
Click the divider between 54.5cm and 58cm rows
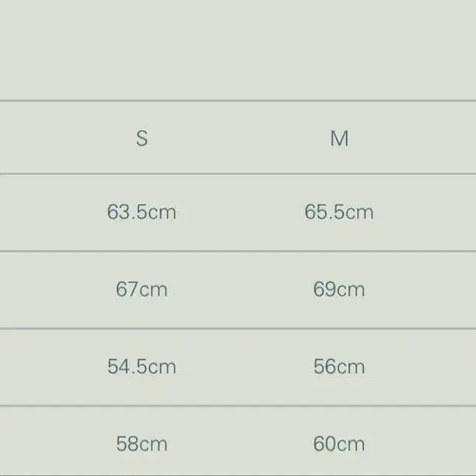238,405
